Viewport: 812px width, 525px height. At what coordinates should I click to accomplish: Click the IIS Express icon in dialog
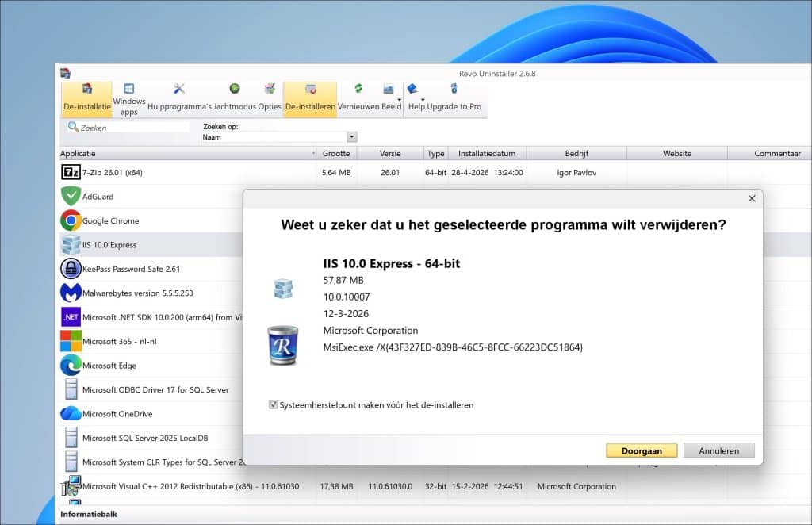point(283,289)
